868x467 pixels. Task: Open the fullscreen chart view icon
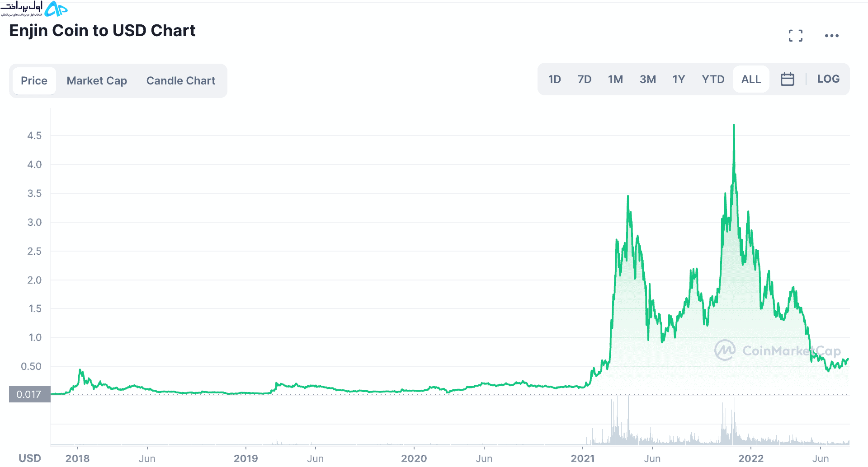(796, 36)
